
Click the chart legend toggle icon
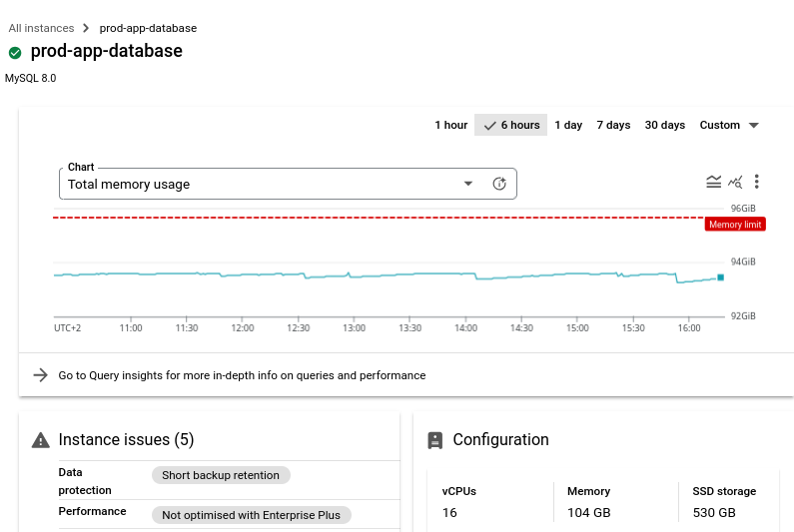coord(713,182)
